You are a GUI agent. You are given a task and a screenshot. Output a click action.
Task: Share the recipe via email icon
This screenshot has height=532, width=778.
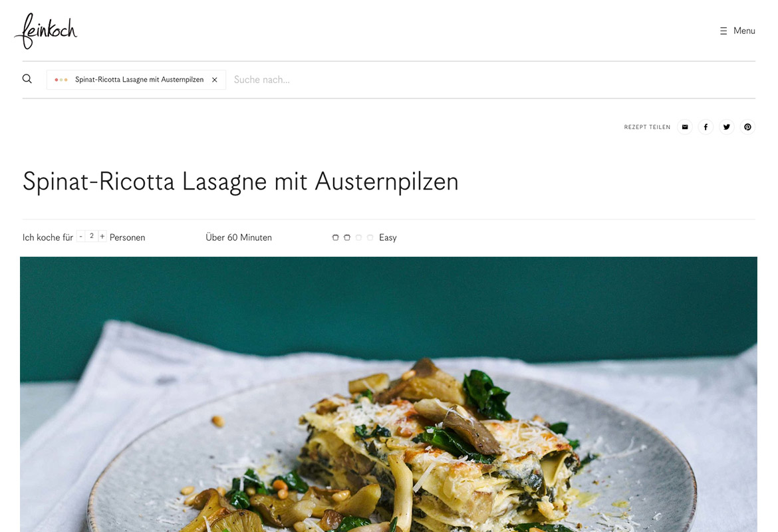[x=685, y=127]
